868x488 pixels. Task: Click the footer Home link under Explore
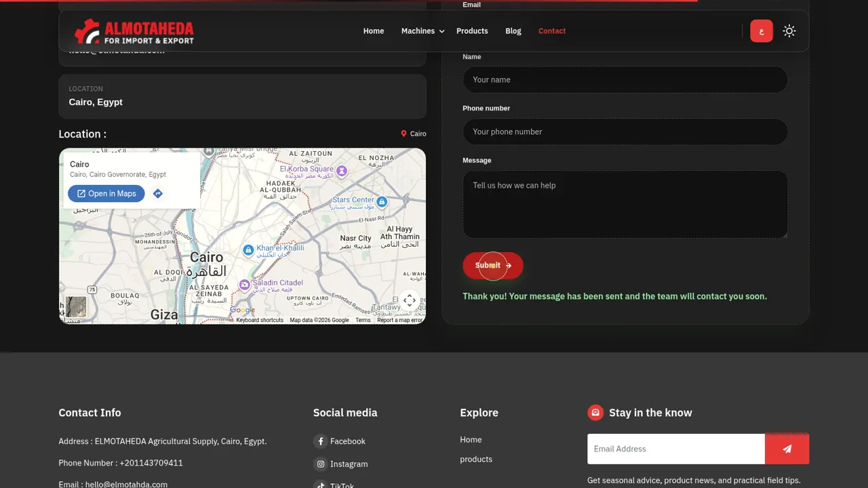[471, 440]
